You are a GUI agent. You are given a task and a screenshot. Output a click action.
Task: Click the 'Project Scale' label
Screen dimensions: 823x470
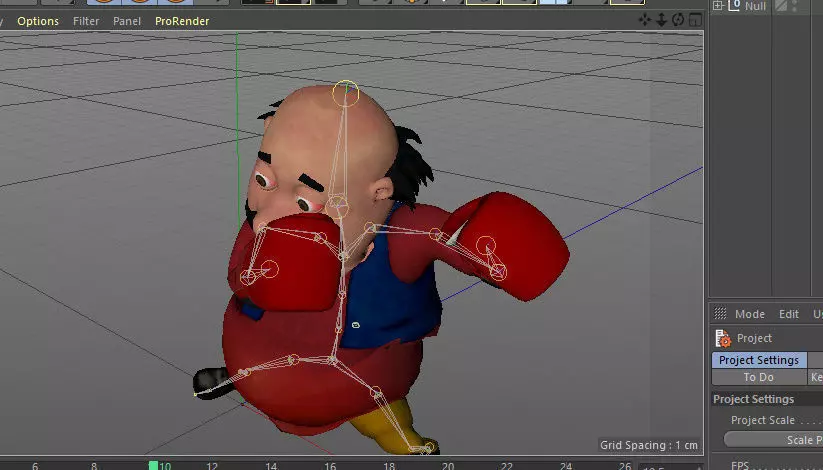(763, 420)
